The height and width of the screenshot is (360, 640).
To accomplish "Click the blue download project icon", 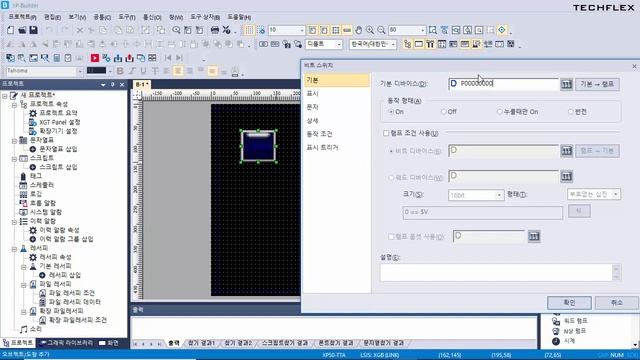I will pyautogui.click(x=118, y=58).
